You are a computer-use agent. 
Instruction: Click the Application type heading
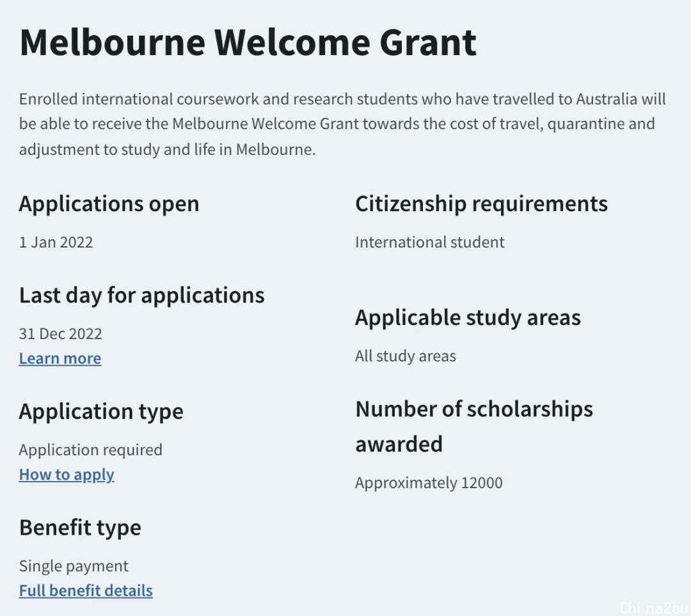[x=101, y=411]
